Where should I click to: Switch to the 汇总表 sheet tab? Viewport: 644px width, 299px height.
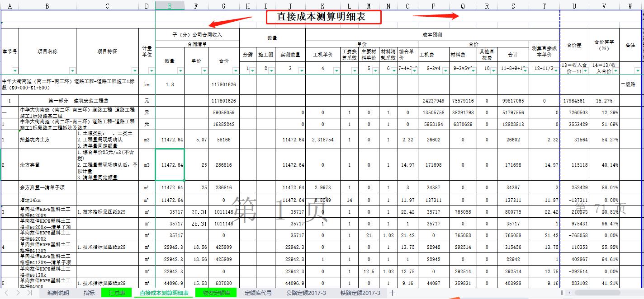pos(117,293)
